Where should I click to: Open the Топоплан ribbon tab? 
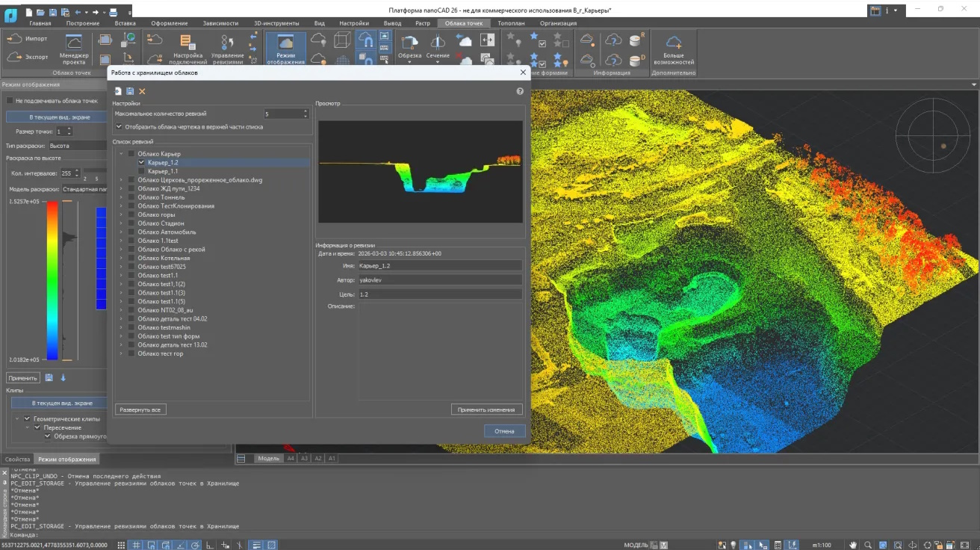coord(512,23)
